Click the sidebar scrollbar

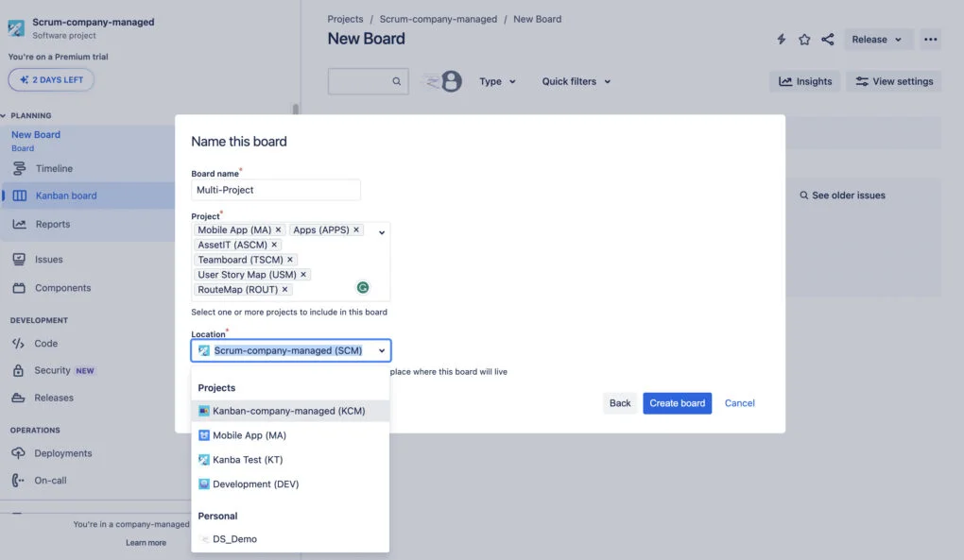[x=296, y=110]
